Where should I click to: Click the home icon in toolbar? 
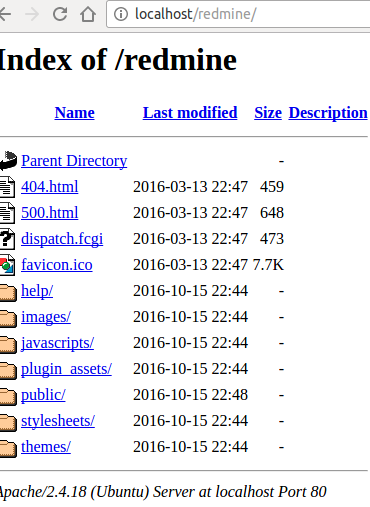(88, 14)
